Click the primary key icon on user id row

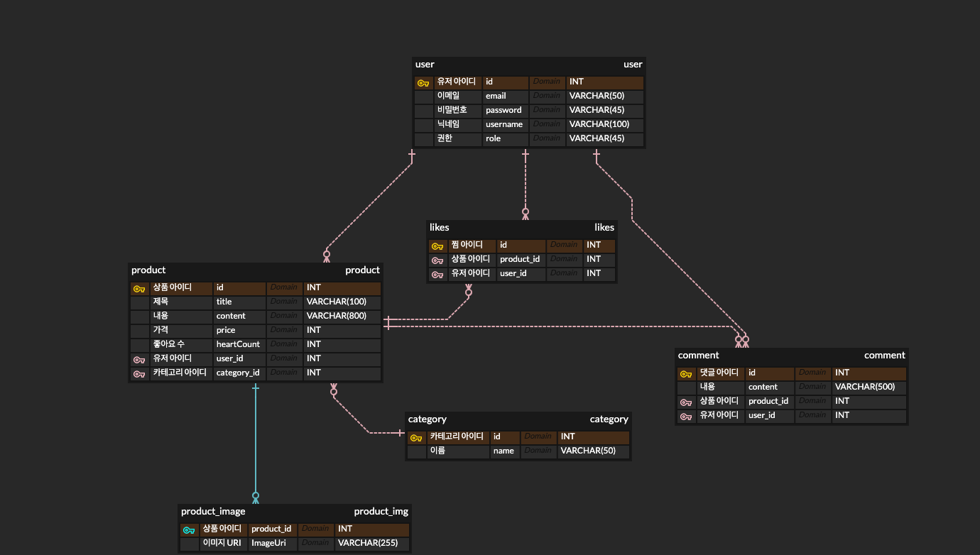[423, 81]
